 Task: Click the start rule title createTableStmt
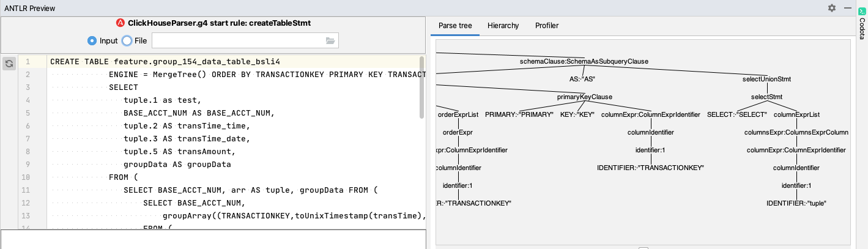click(219, 23)
